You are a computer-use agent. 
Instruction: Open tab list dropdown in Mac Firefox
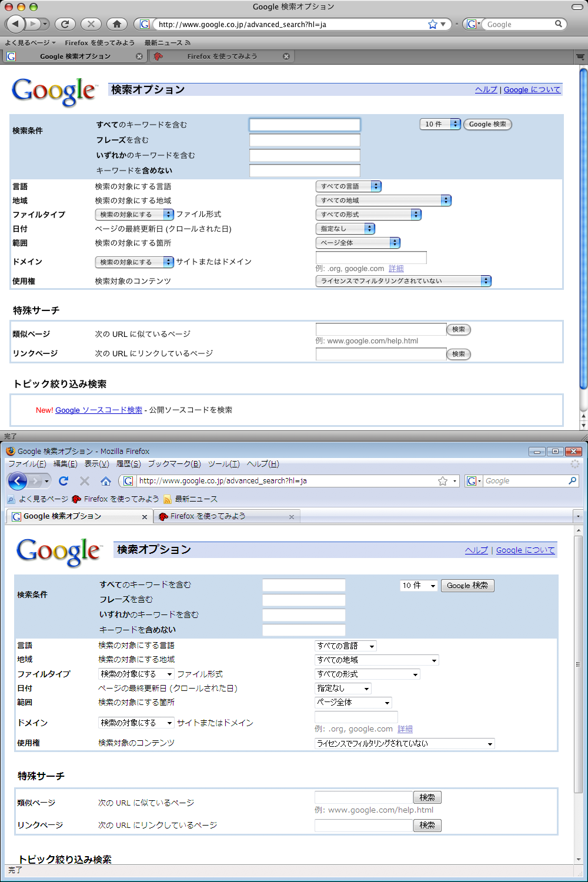coord(580,56)
